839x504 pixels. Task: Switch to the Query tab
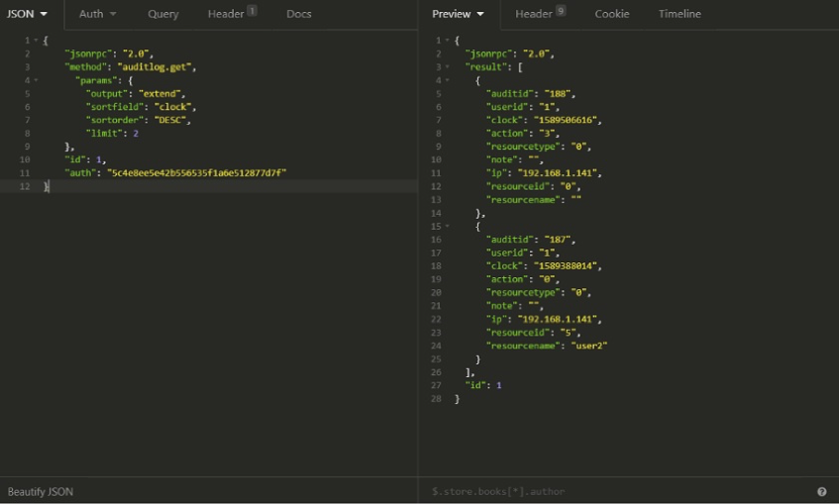(163, 14)
